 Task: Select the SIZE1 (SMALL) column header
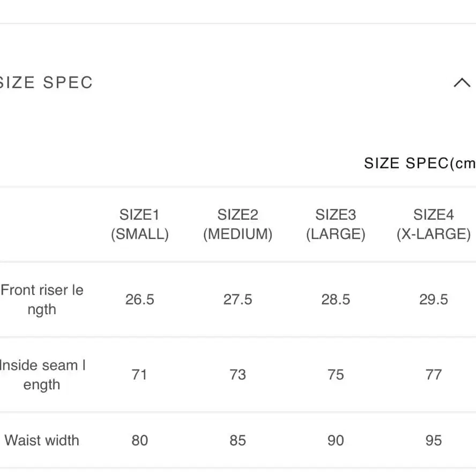(x=139, y=225)
